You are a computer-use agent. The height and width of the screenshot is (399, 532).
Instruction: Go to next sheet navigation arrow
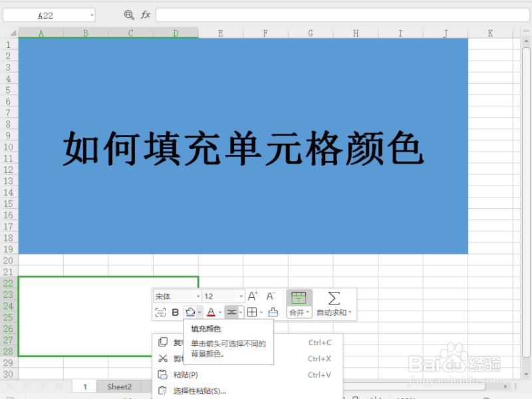pyautogui.click(x=43, y=386)
